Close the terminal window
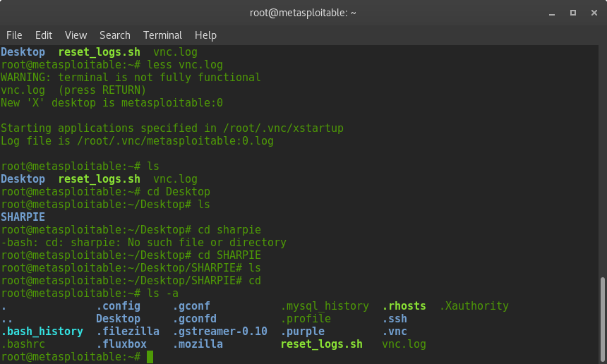 594,13
